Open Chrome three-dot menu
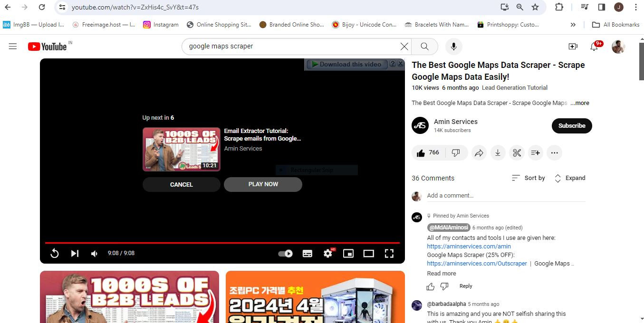This screenshot has height=323, width=644. (636, 7)
